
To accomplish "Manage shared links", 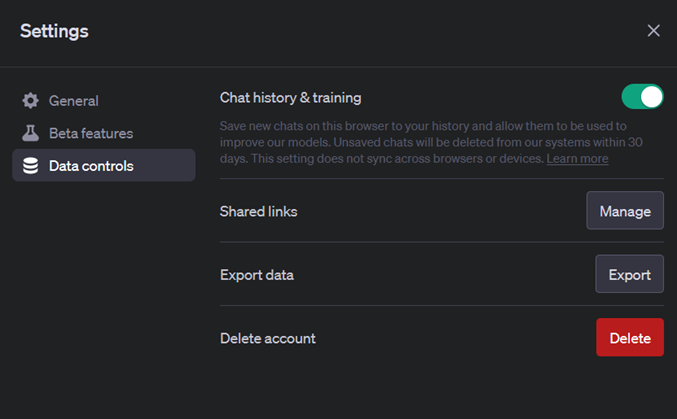I will 624,211.
